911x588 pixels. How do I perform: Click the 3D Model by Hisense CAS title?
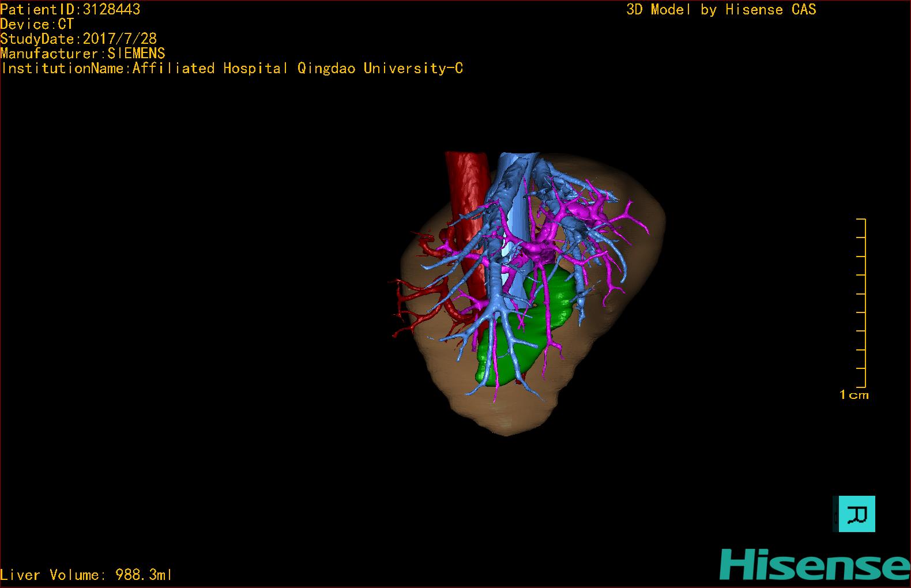[x=721, y=9]
